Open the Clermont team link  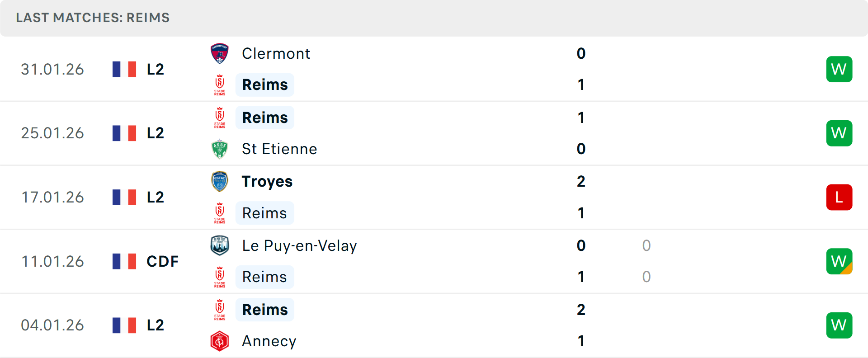[276, 54]
